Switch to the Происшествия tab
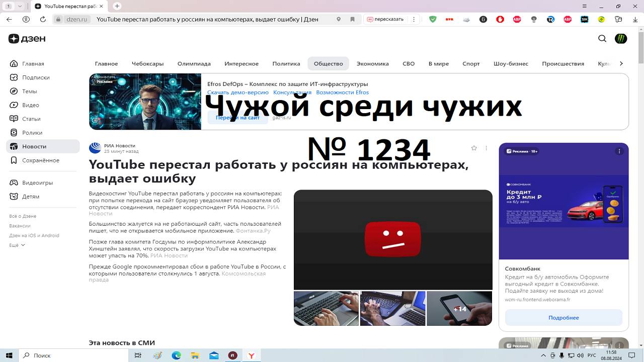 pos(563,64)
